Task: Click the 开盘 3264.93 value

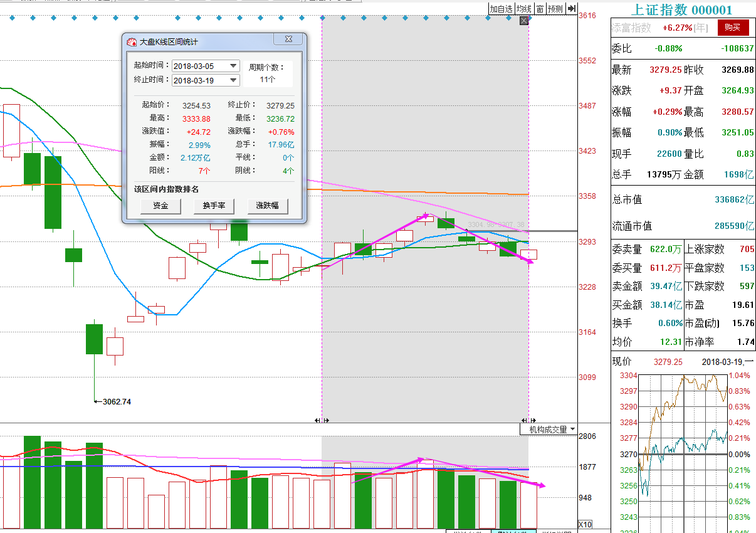Action: (737, 91)
